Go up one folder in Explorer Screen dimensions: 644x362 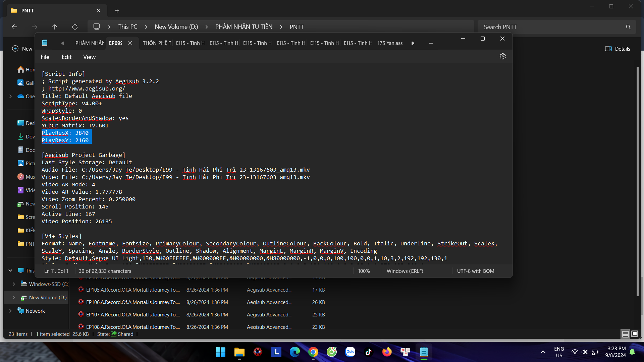pyautogui.click(x=55, y=27)
